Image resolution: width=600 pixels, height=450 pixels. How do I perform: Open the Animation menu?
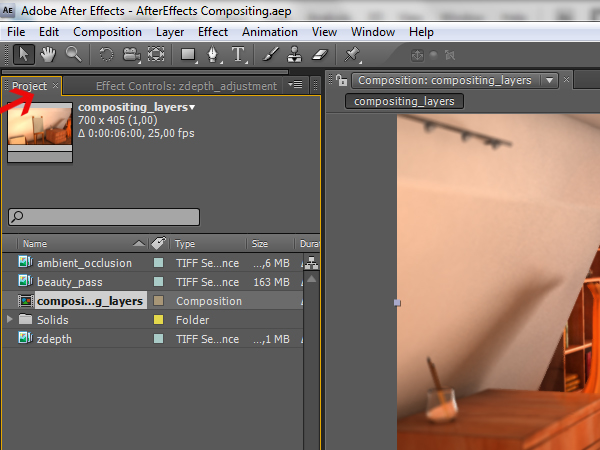tap(270, 32)
